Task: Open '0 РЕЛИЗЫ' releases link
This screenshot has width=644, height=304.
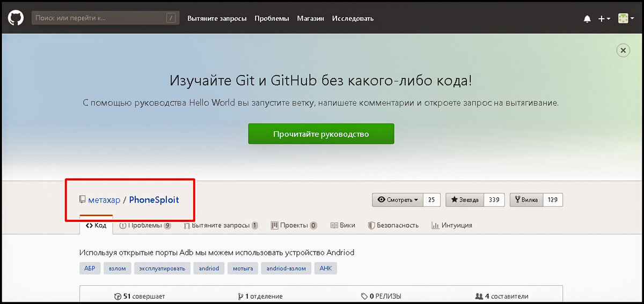Action: [382, 296]
